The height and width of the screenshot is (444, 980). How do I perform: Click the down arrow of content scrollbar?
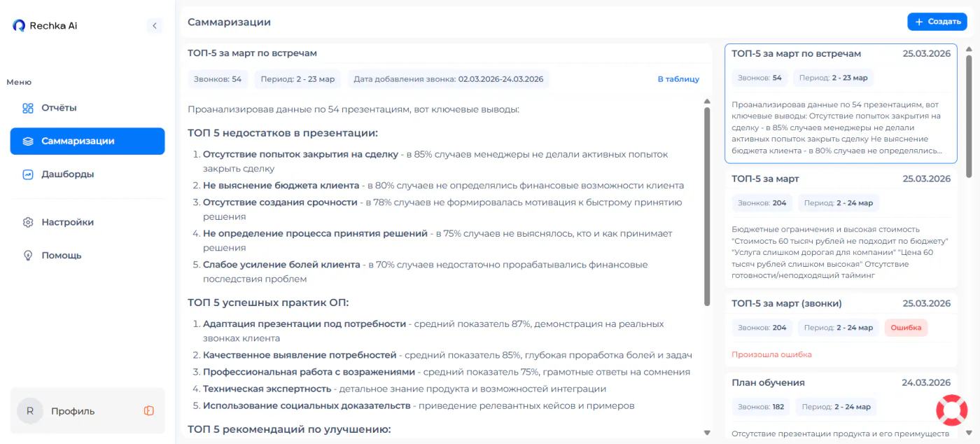[706, 433]
